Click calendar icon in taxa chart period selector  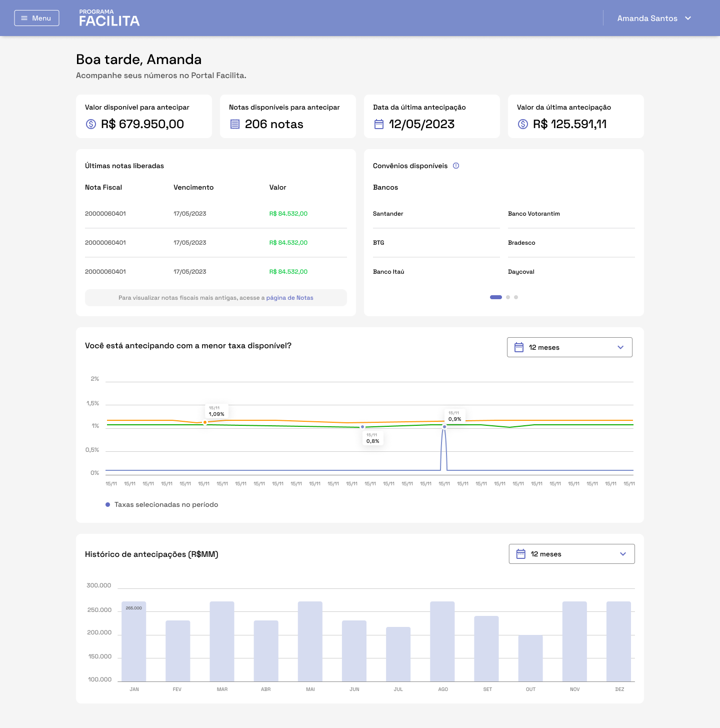(519, 347)
